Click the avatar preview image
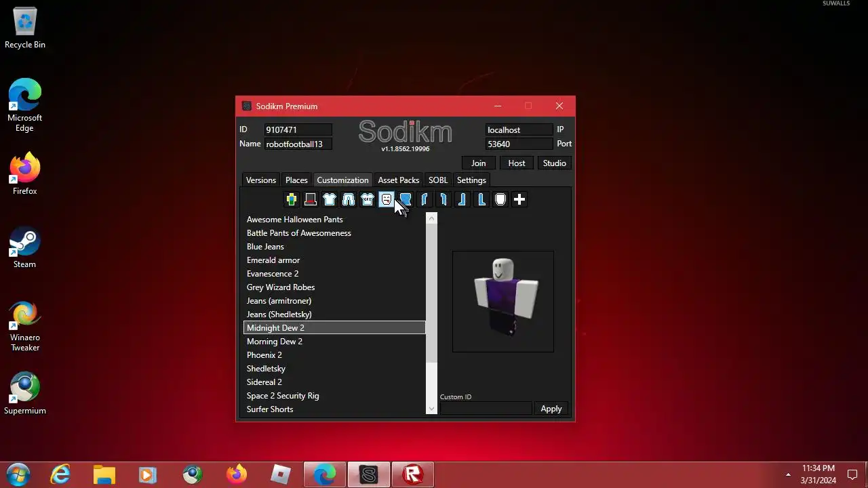This screenshot has height=488, width=868. pyautogui.click(x=503, y=302)
